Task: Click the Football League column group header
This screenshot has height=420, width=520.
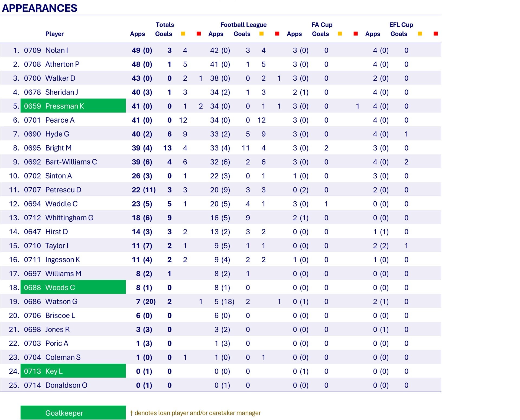Action: (243, 25)
